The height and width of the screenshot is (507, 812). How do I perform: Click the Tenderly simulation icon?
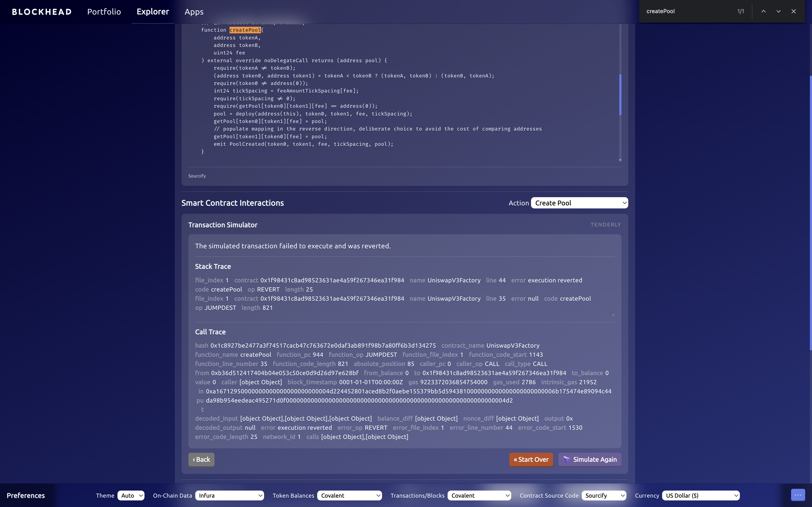(565, 460)
